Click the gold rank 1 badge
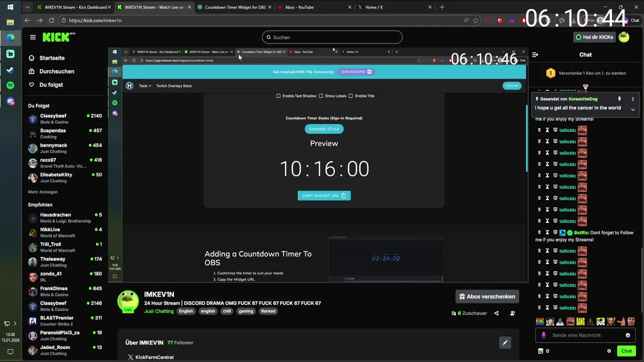 (x=550, y=73)
